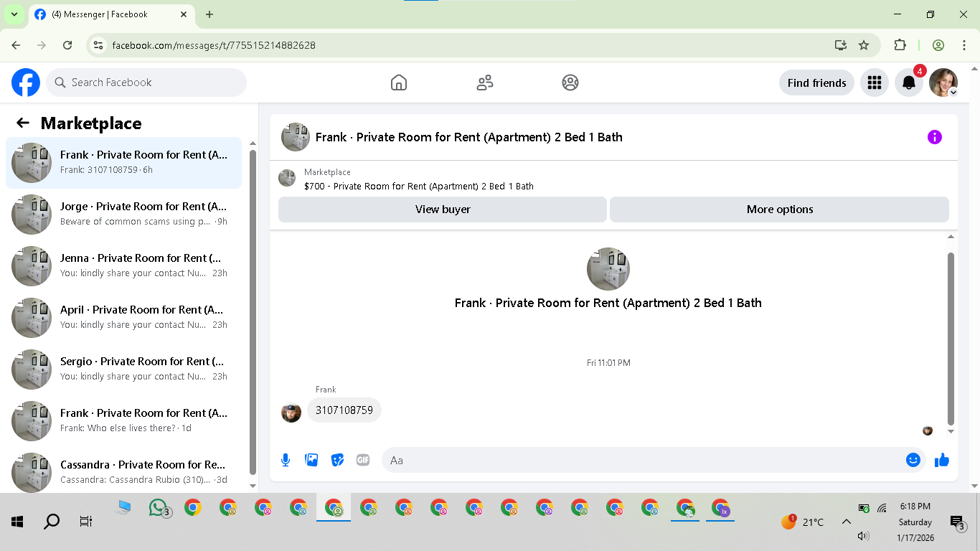Open the Extensions puzzle icon

(x=900, y=45)
